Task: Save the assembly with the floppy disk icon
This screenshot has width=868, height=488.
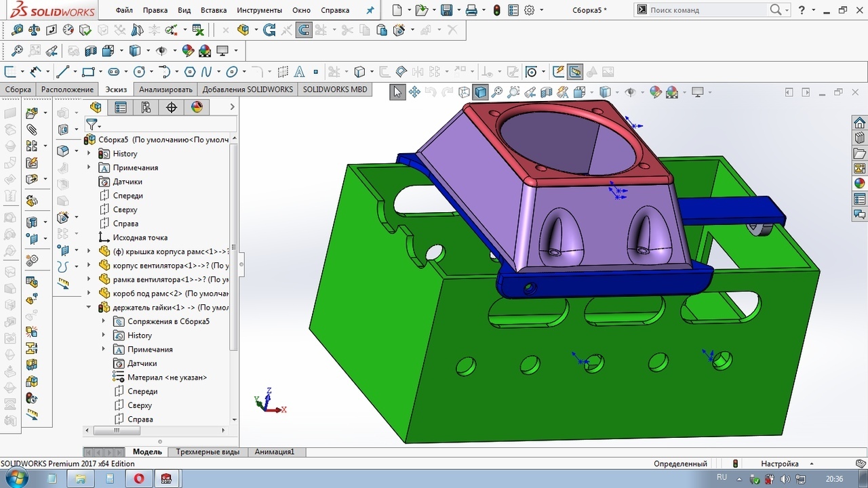Action: coord(446,10)
